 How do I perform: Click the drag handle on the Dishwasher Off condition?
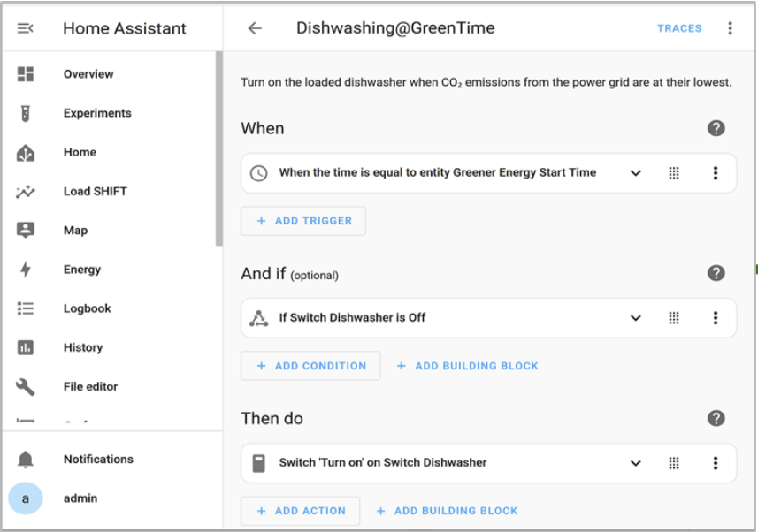(674, 318)
